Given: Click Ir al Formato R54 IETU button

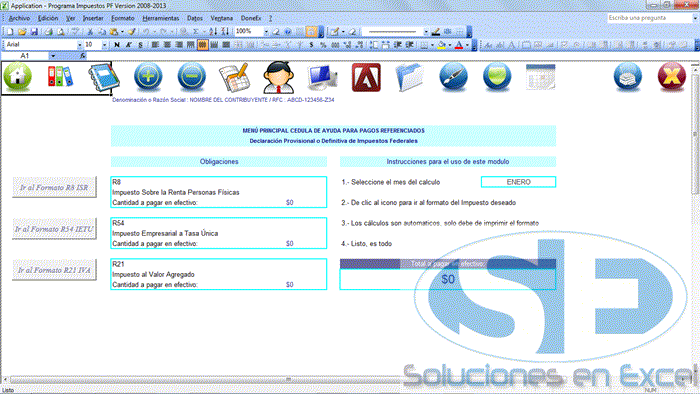Looking at the screenshot, I should pyautogui.click(x=54, y=229).
